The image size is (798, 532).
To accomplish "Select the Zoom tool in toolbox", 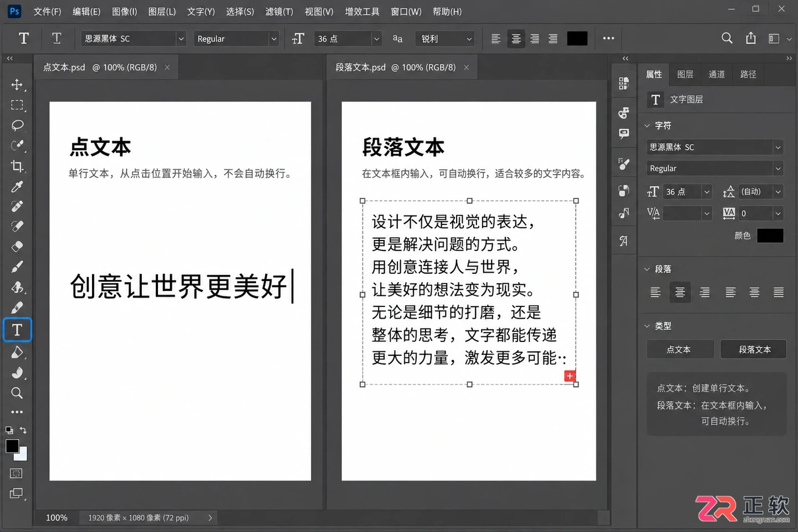I will [x=17, y=393].
